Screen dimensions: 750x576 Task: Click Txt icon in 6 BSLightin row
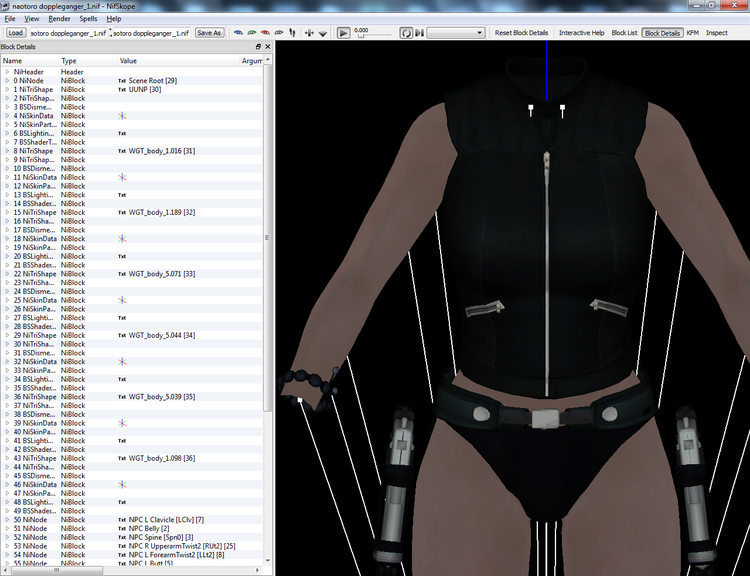(122, 133)
